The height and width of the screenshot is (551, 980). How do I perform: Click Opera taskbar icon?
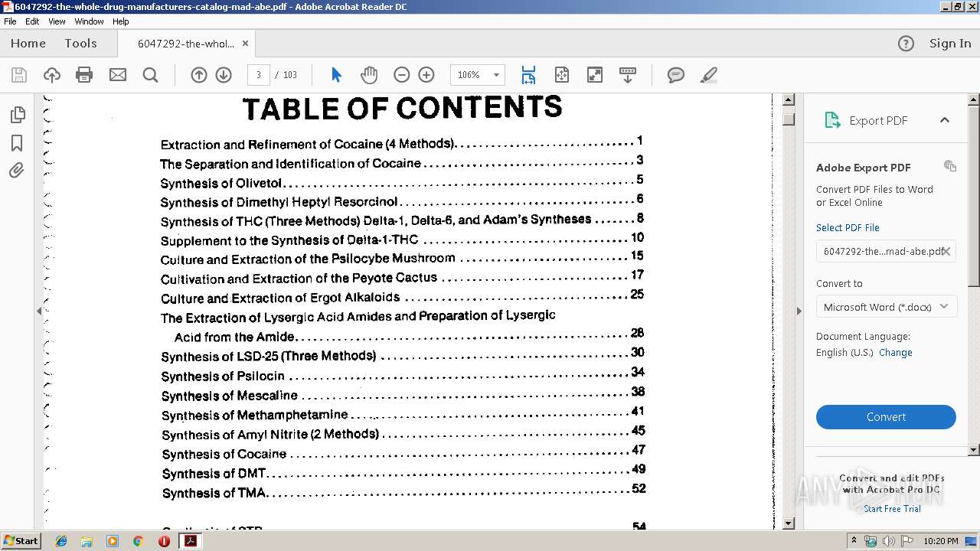click(x=164, y=541)
